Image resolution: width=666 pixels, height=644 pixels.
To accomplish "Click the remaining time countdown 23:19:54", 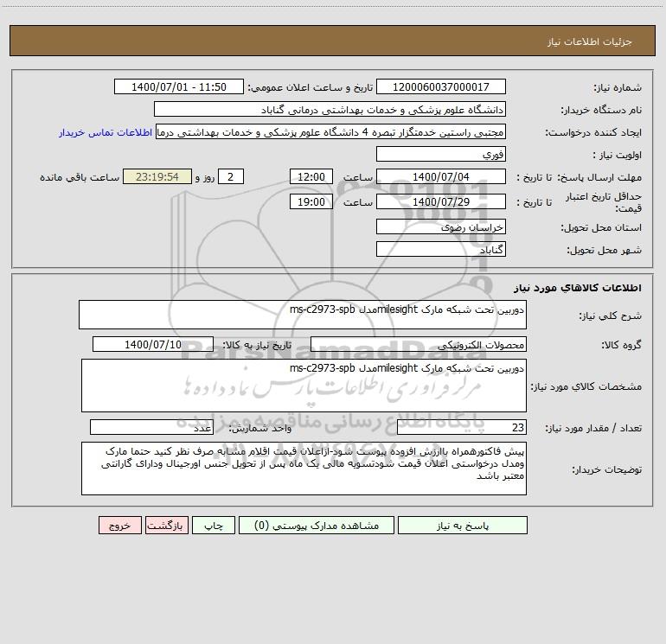I will tap(157, 176).
